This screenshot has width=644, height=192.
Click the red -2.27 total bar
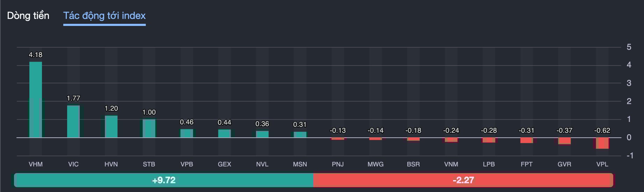click(463, 180)
